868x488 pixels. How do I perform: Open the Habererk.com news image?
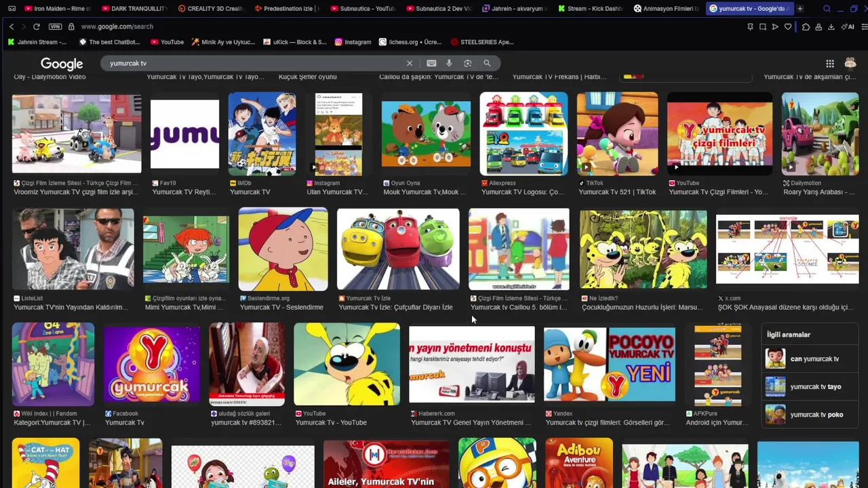[x=472, y=365]
